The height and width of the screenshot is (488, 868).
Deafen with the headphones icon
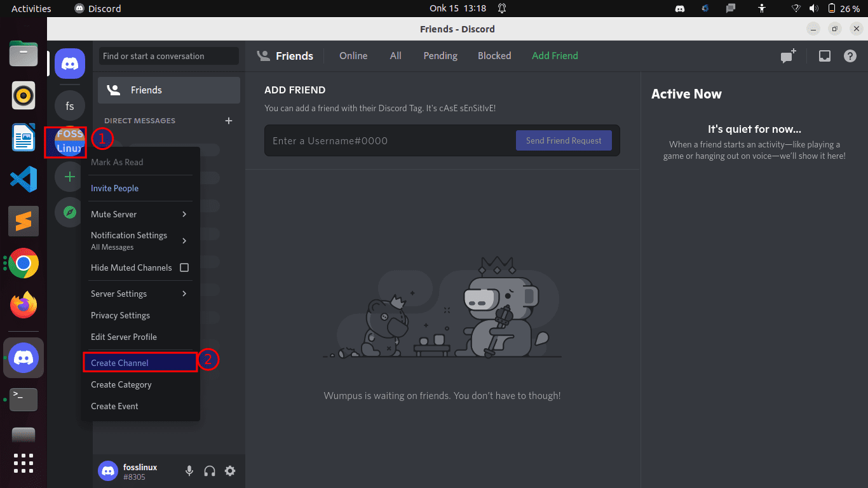pos(210,471)
